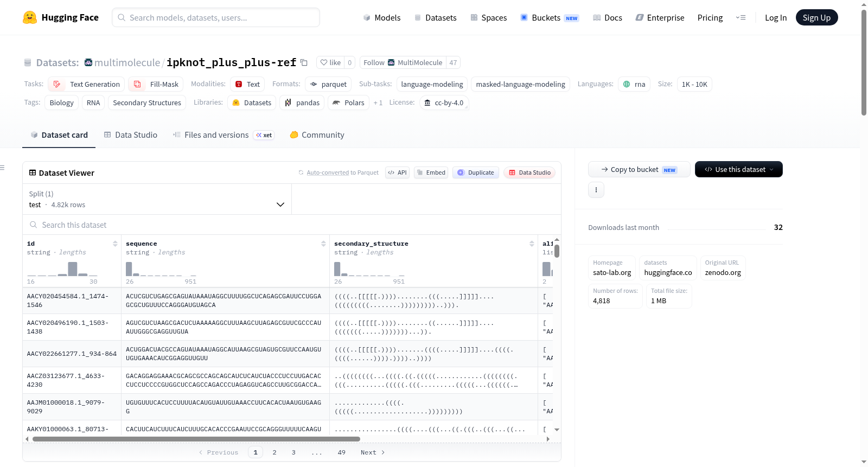Click the Next page button
Viewport: 868px width, 467px height.
click(373, 452)
